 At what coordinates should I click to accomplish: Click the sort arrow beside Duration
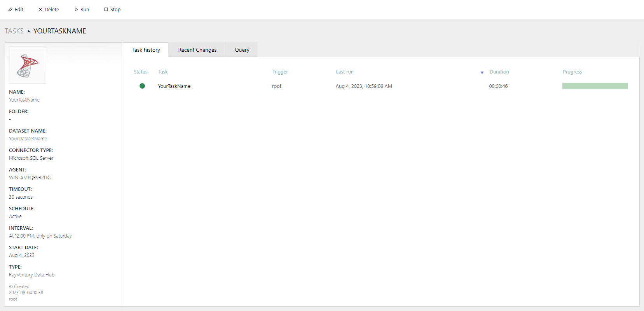[x=482, y=73]
